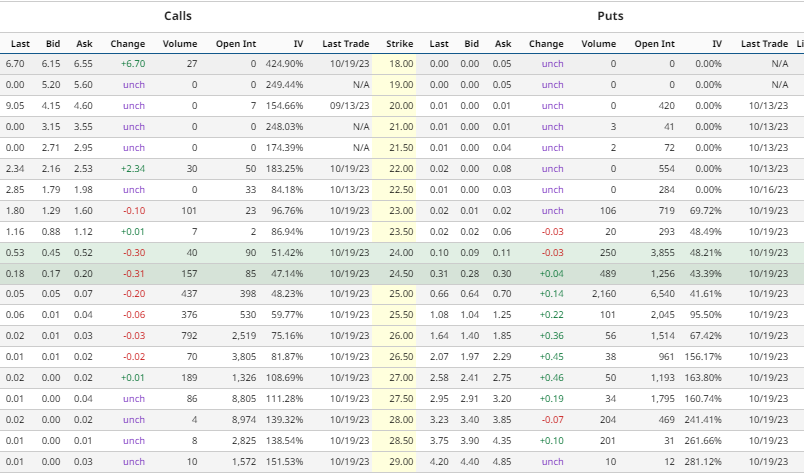Image resolution: width=804 pixels, height=474 pixels.
Task: Click call open interest 3,805
Action: tap(244, 357)
